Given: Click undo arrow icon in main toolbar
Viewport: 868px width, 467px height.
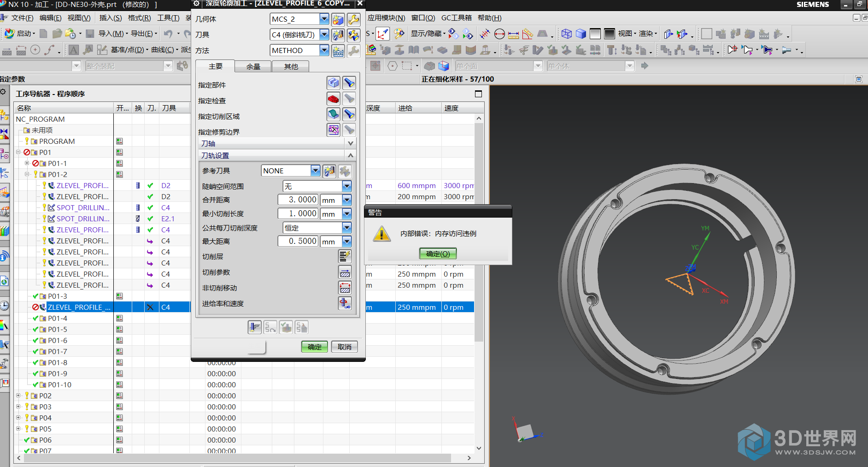Looking at the screenshot, I should click(x=169, y=34).
